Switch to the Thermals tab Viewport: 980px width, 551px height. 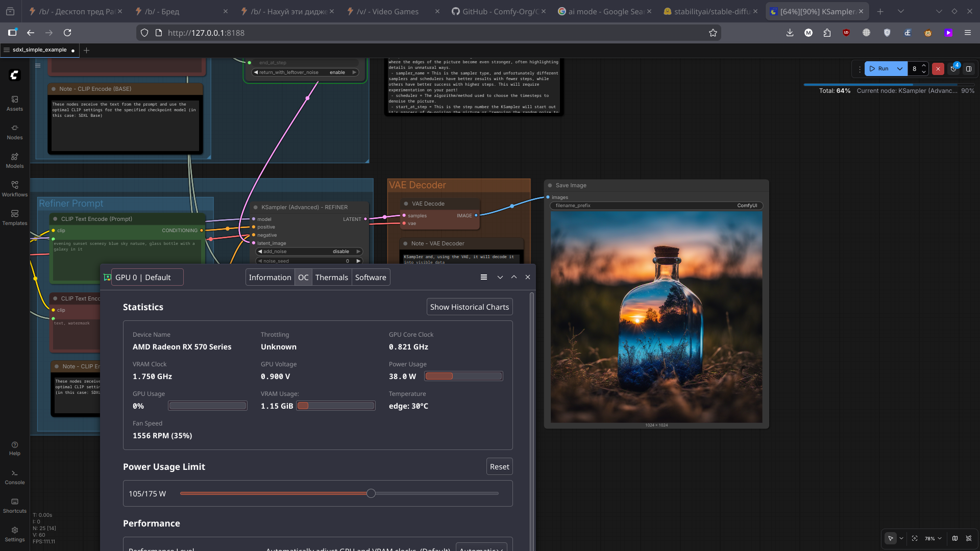(331, 278)
